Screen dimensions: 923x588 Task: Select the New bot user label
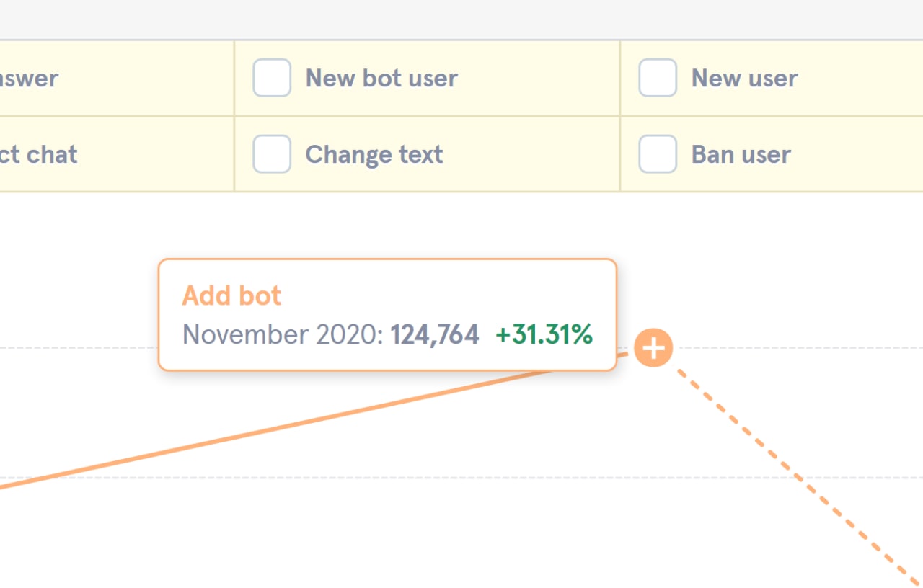pyautogui.click(x=381, y=78)
